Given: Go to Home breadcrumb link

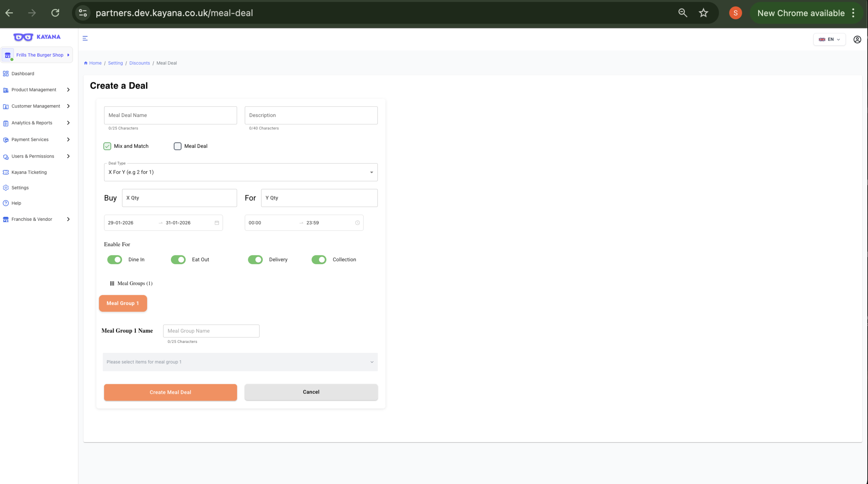Looking at the screenshot, I should [93, 63].
